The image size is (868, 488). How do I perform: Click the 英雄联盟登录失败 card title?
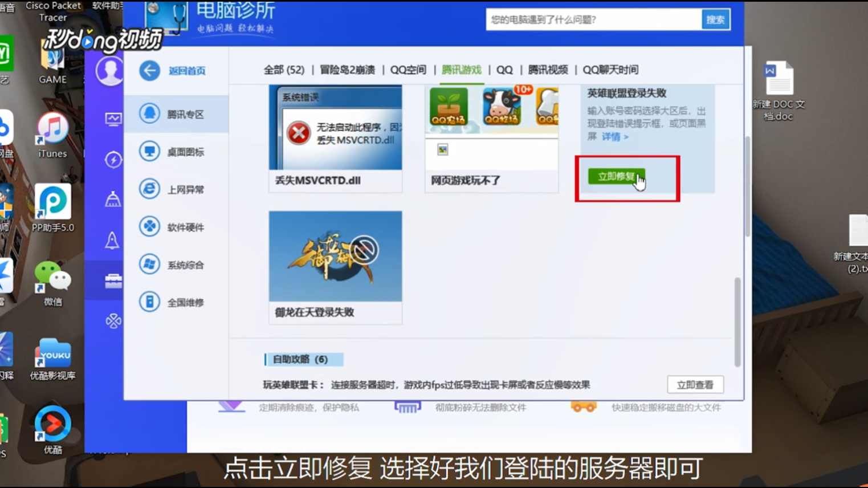[x=627, y=93]
